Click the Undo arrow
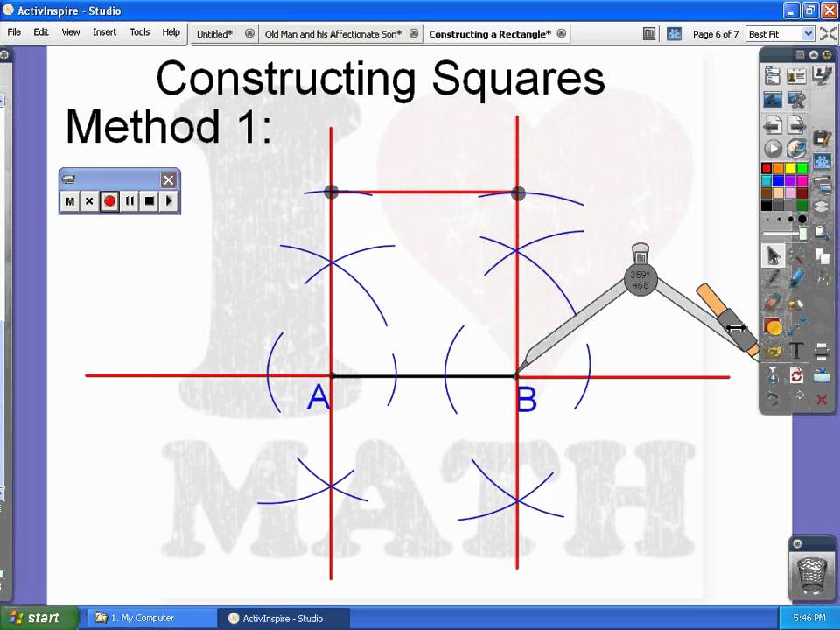Screen dimensions: 840x630 [x=773, y=399]
